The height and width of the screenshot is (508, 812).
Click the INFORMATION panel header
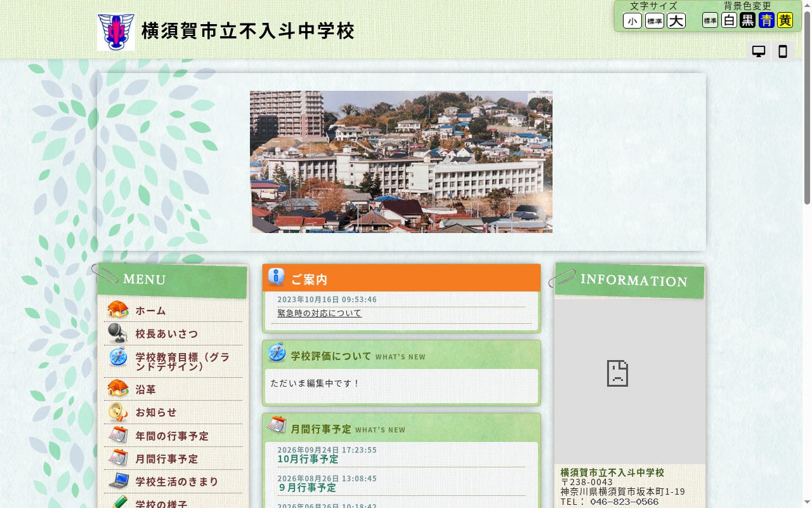click(x=630, y=280)
